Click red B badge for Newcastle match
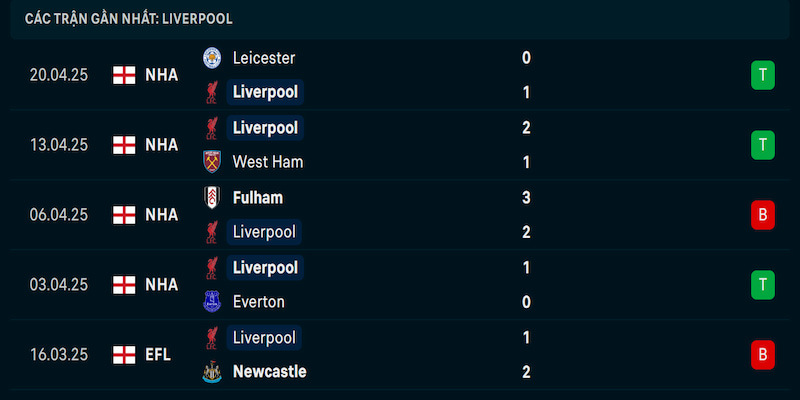Viewport: 800px width, 400px height. coord(763,355)
